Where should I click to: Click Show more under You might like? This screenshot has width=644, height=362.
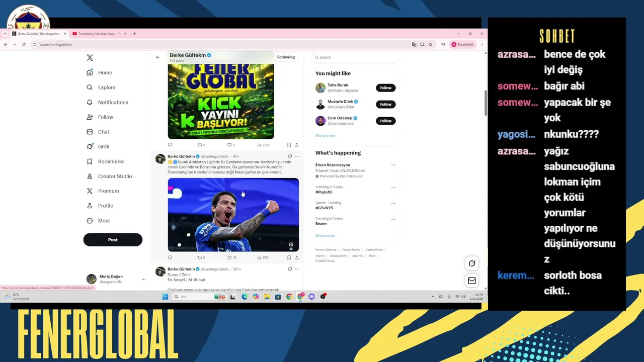325,135
